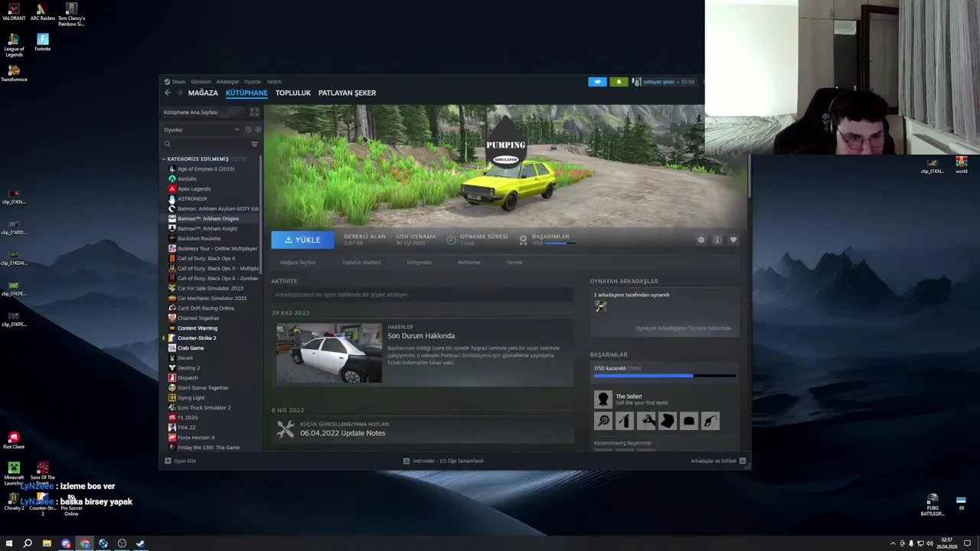Click the Steam forward navigation arrow
Viewport: 980px width, 551px height.
(181, 93)
